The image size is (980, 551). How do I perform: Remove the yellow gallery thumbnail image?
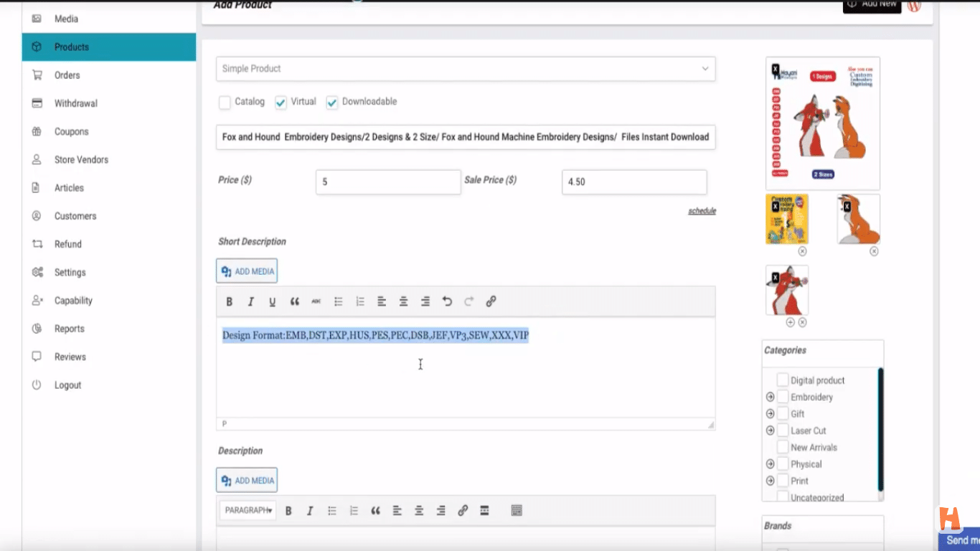tap(802, 251)
